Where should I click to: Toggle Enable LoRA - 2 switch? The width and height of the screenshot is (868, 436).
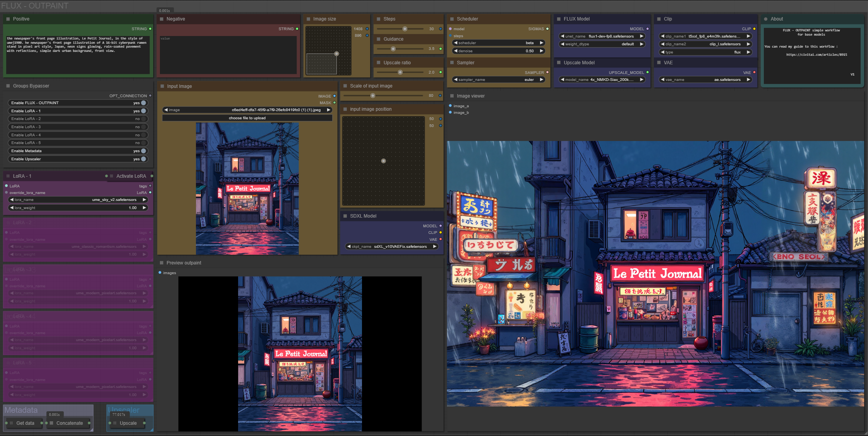[x=143, y=119]
